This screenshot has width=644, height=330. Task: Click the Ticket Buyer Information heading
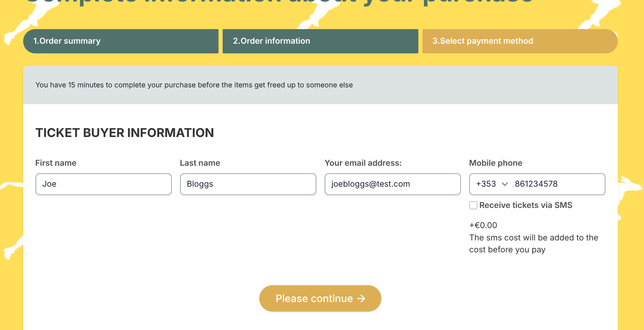coord(124,133)
